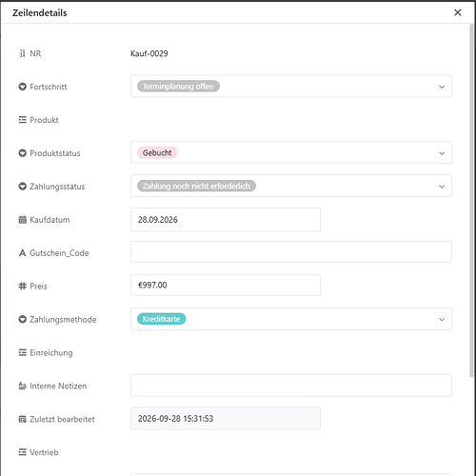Click the dialog's vertical scrollbar
476x476 pixels.
tap(472, 200)
